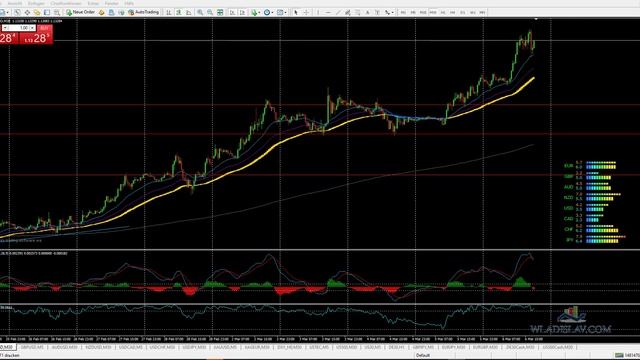Select the text label tool

[377, 12]
